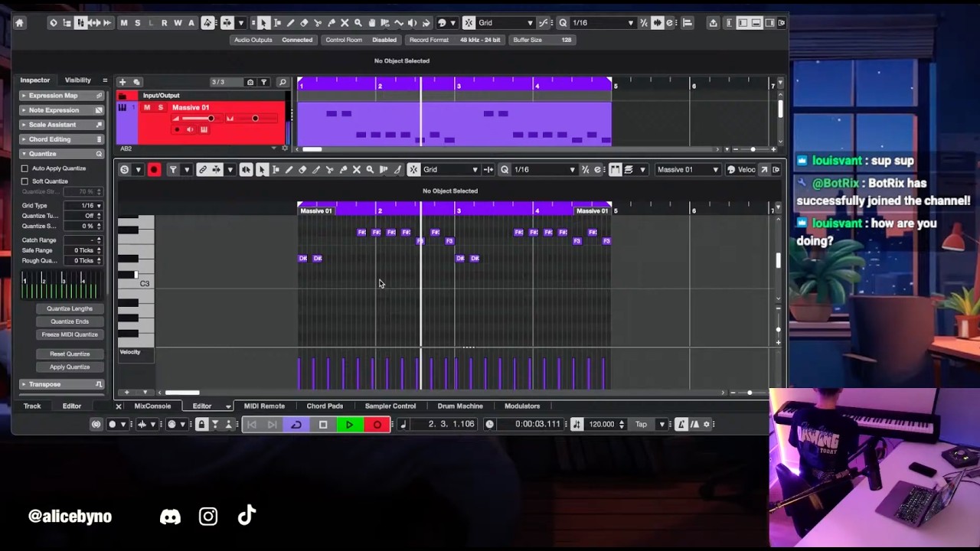Click the Quantize Lengths button
Viewport: 980px width, 551px height.
(x=70, y=308)
